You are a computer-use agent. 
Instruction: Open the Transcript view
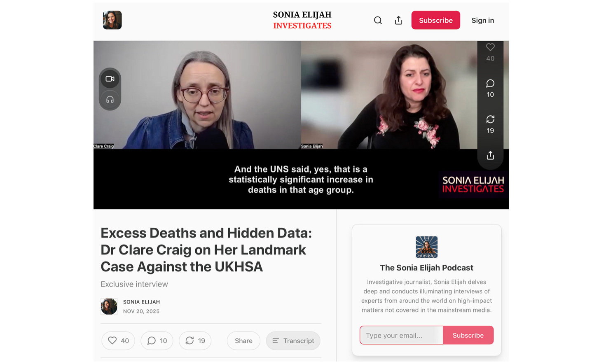[x=293, y=341]
